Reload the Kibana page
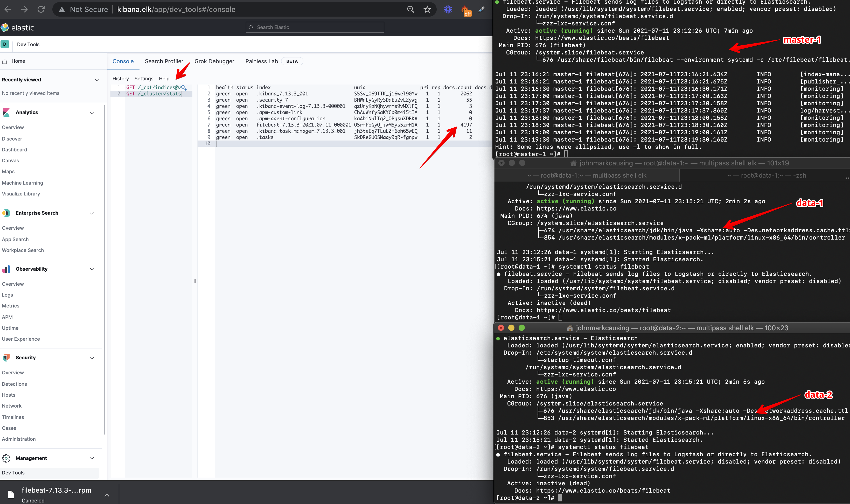This screenshot has width=850, height=504. (41, 9)
